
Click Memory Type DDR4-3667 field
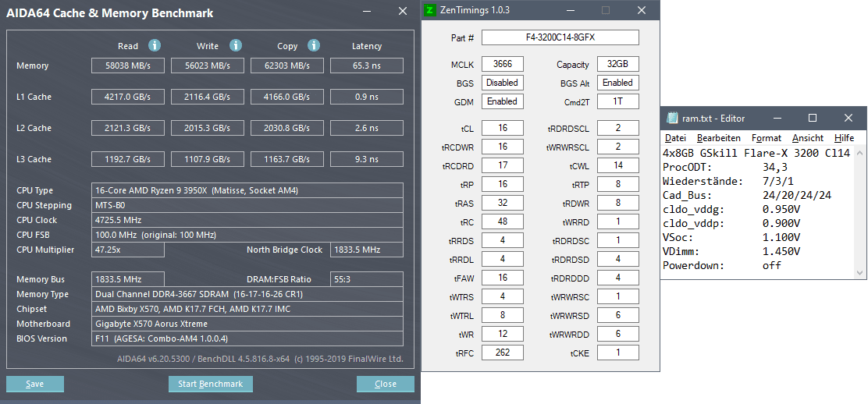pyautogui.click(x=247, y=294)
